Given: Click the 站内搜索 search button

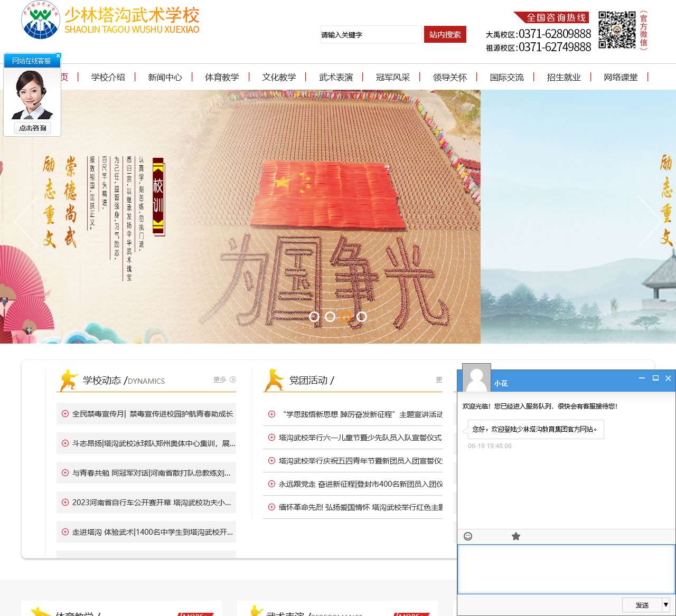Looking at the screenshot, I should click(445, 34).
